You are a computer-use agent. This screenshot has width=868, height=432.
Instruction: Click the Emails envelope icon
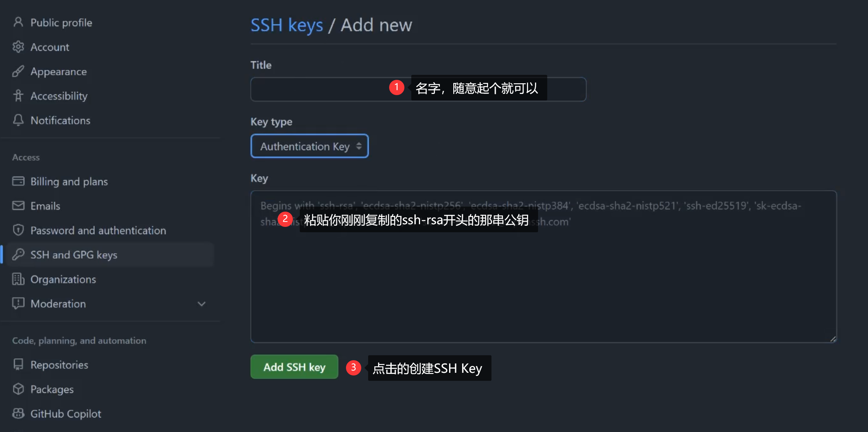18,205
